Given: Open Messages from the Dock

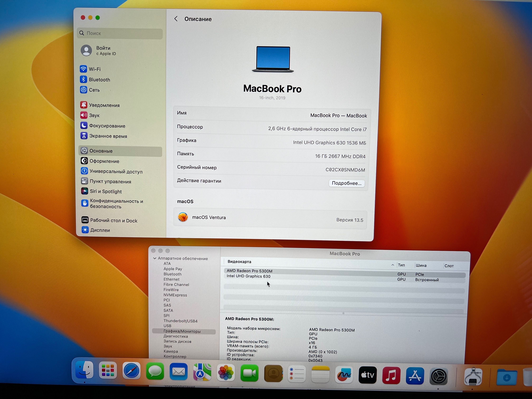Looking at the screenshot, I should click(x=155, y=372).
